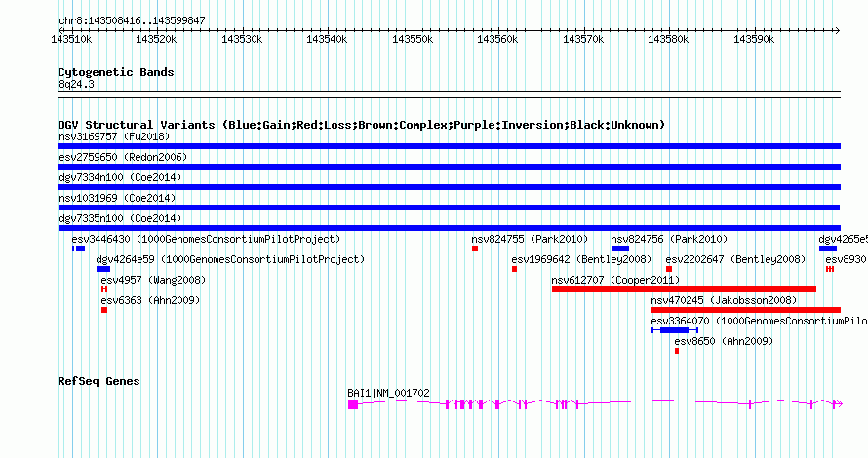
Task: Open the esv3364070 variant label
Action: pyautogui.click(x=760, y=321)
